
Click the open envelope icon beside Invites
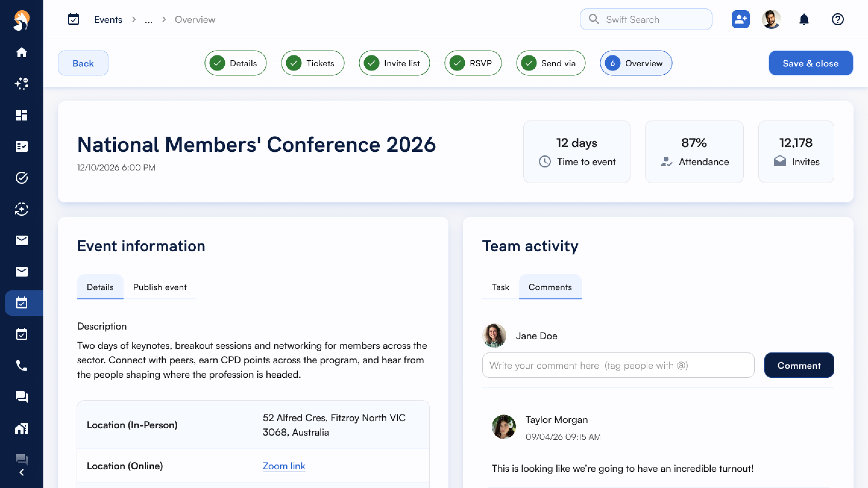780,161
